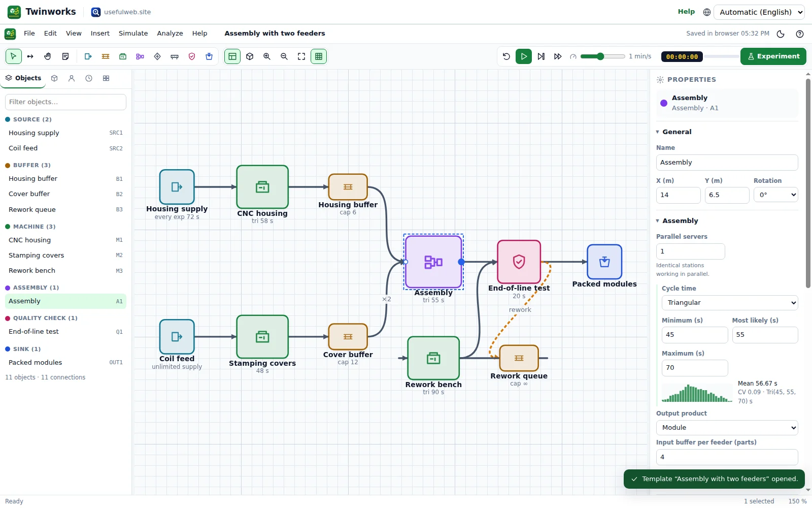Edit the Name field containing Assembly
812x508 pixels.
(x=727, y=163)
